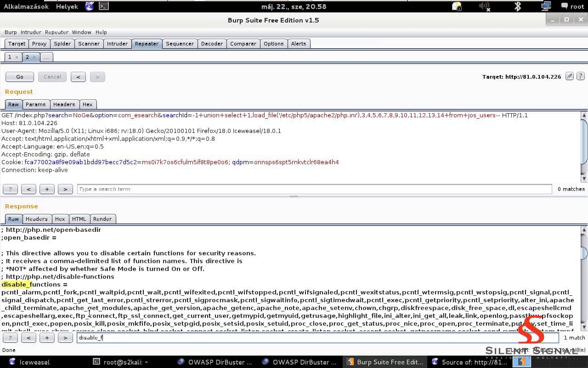Switch to the Intruder tool tab

point(117,44)
